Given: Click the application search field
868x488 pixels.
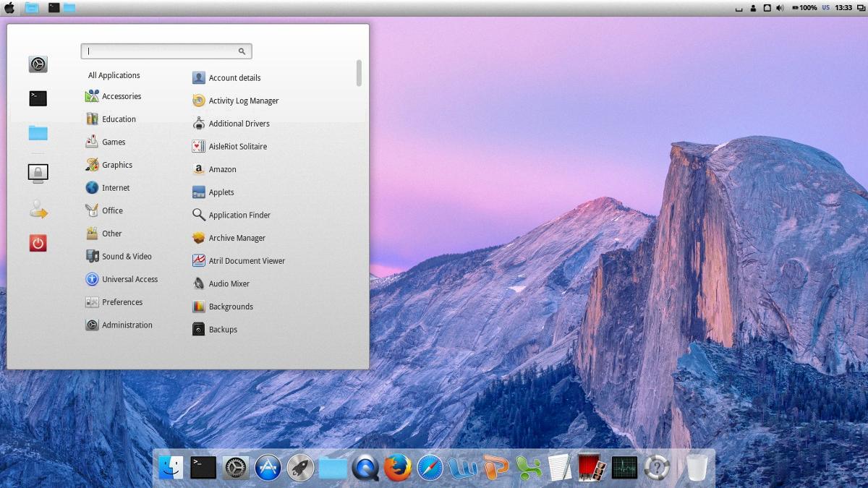Looking at the screenshot, I should [x=166, y=51].
